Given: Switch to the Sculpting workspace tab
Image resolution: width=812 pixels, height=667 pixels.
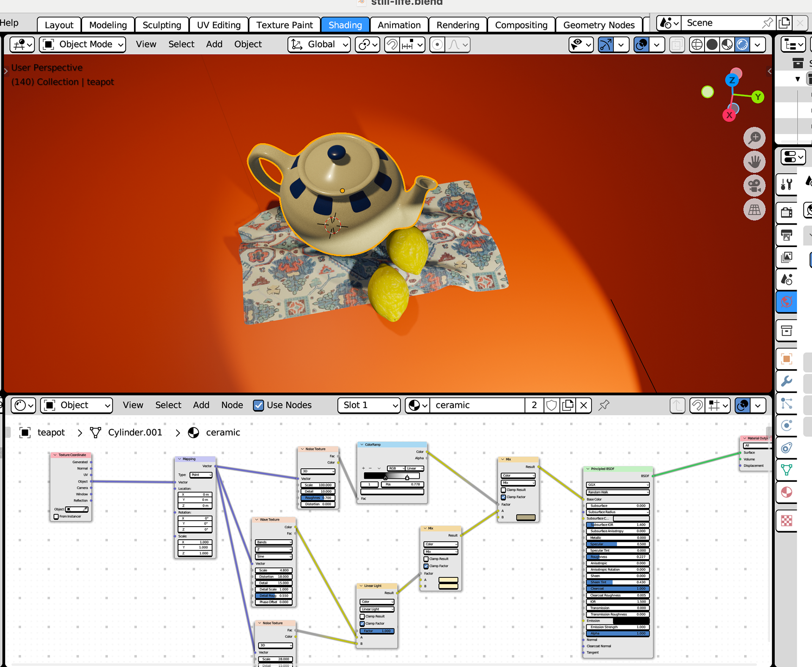Looking at the screenshot, I should [x=162, y=25].
